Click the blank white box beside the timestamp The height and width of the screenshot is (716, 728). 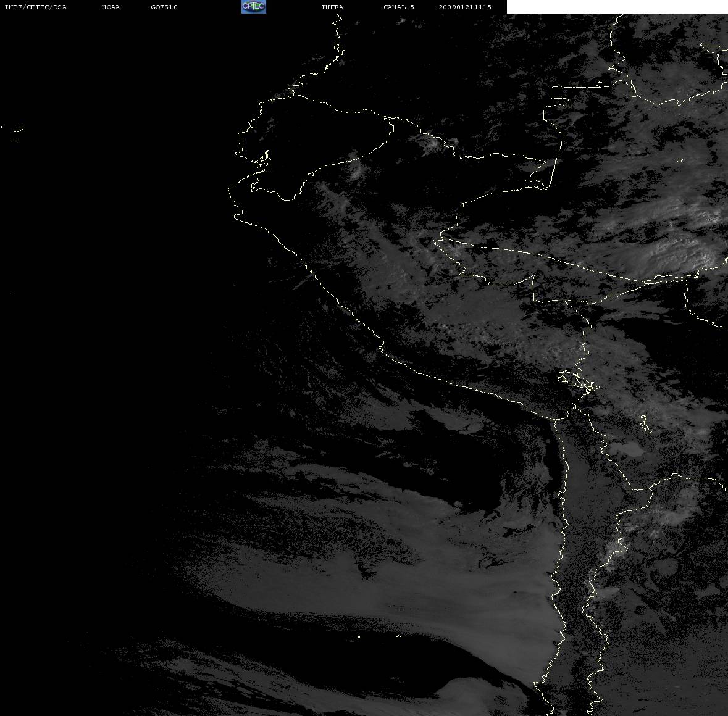(617, 7)
